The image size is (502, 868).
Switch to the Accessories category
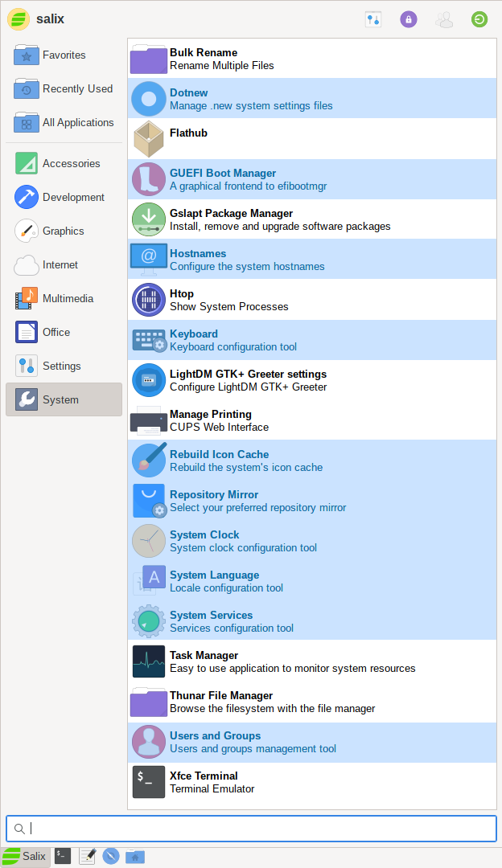[64, 164]
